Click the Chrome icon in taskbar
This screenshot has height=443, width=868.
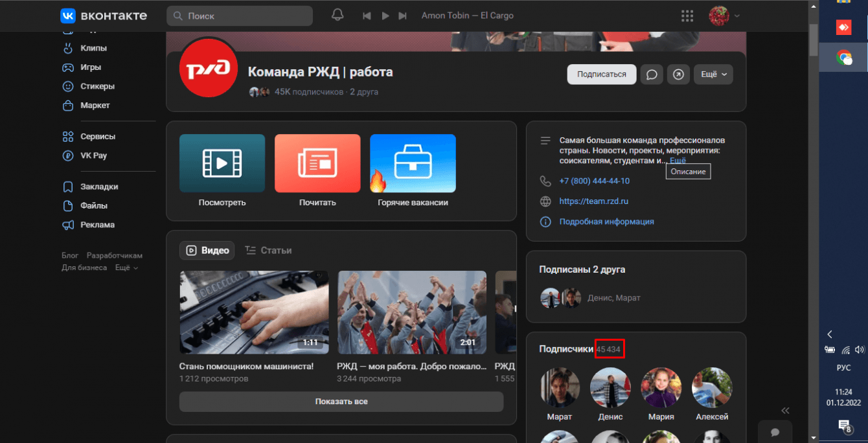[x=843, y=58]
